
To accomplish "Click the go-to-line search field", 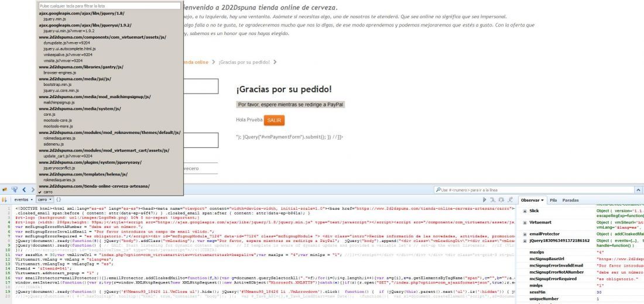I will click(535, 190).
